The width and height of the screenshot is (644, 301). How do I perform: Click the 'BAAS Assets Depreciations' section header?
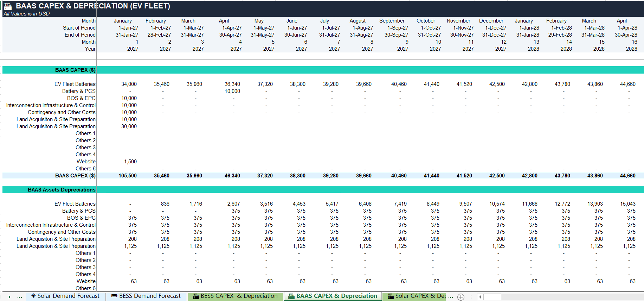point(62,190)
